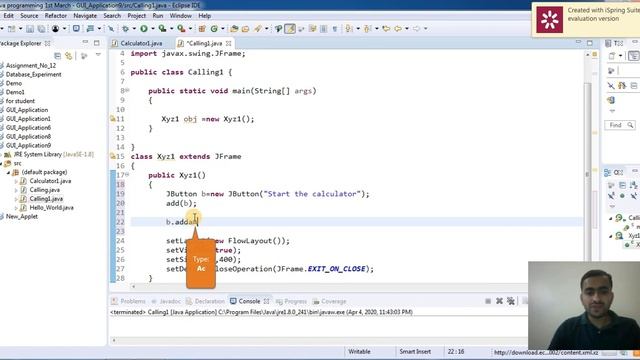Click the Terminate square icon in Console
Screen dimensions: 640x360
488,301
